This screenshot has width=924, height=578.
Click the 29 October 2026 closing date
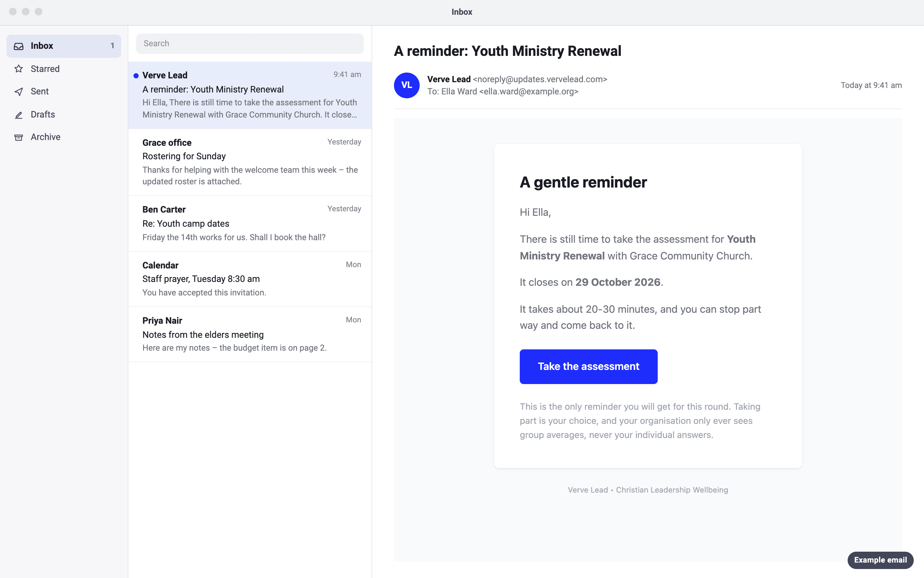618,282
